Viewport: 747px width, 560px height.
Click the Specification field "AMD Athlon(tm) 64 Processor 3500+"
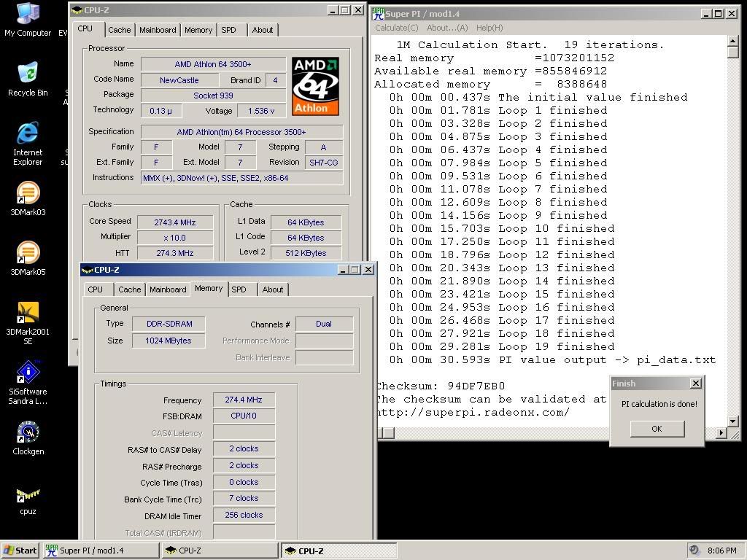point(241,132)
